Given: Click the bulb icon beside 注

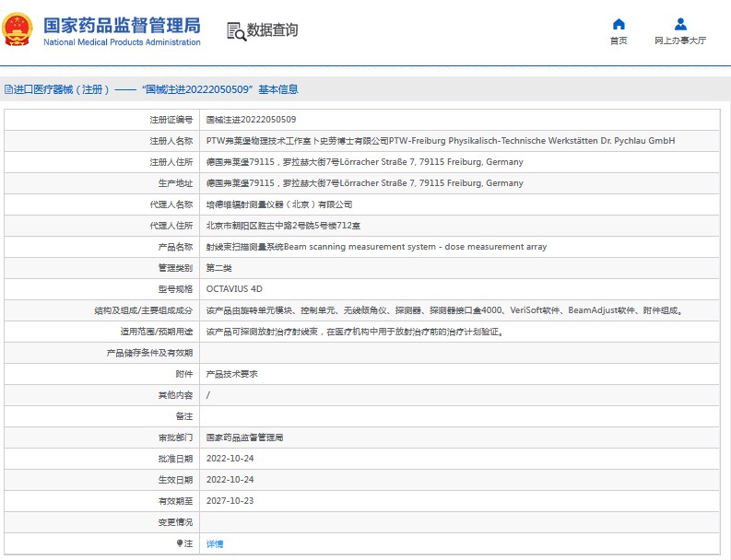Looking at the screenshot, I should coord(180,543).
